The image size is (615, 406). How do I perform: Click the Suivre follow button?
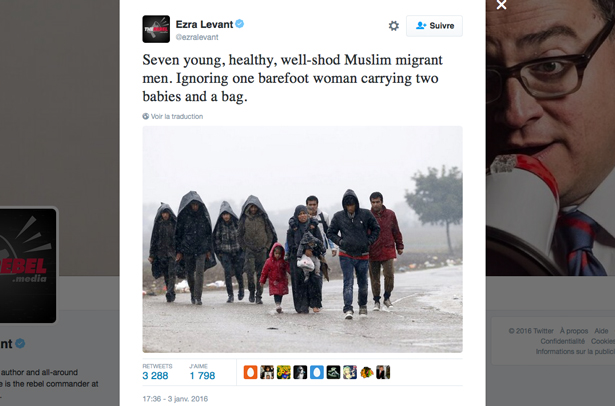tap(434, 26)
